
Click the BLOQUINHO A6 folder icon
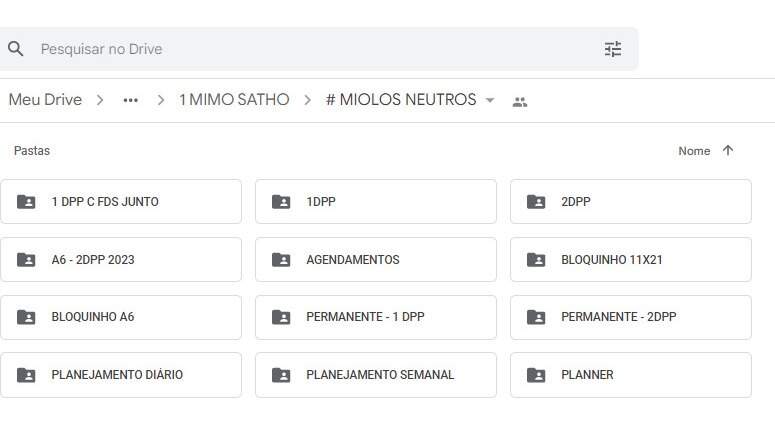(26, 317)
